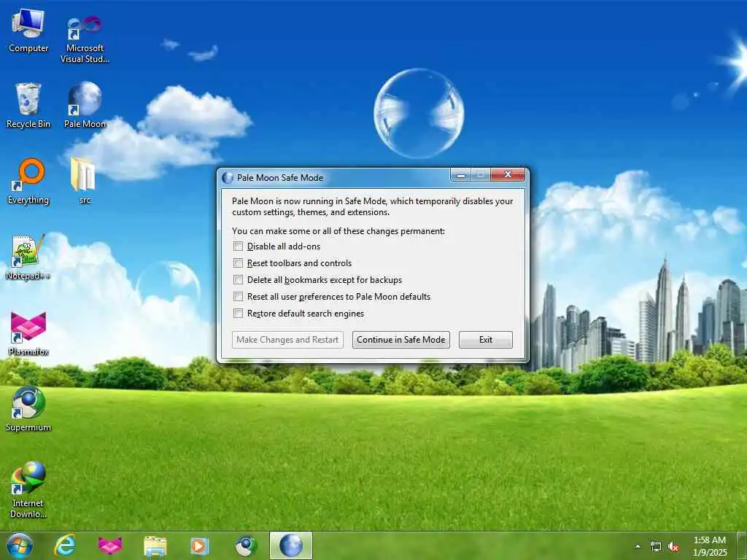Image resolution: width=747 pixels, height=560 pixels.
Task: Click the Show desktop strip
Action: 743,545
